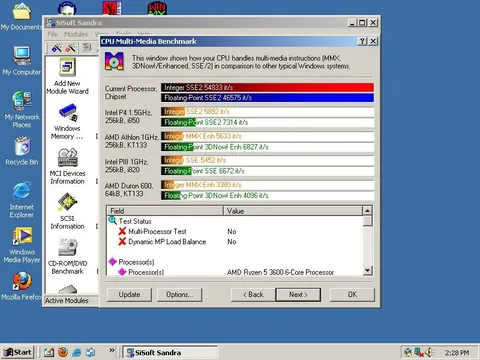The image size is (480, 360).
Task: Click the taskbar clock showing 2:28 PM
Action: (x=457, y=353)
